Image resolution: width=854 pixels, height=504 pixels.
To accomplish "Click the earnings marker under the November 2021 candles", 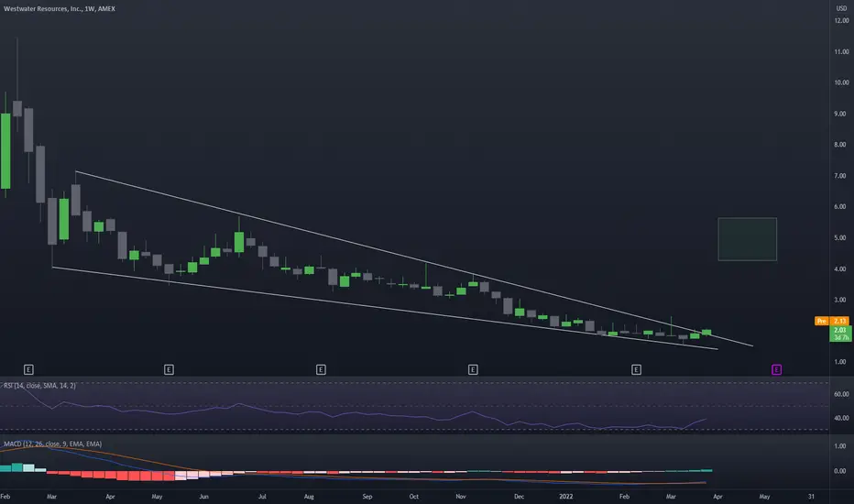I will pyautogui.click(x=473, y=370).
